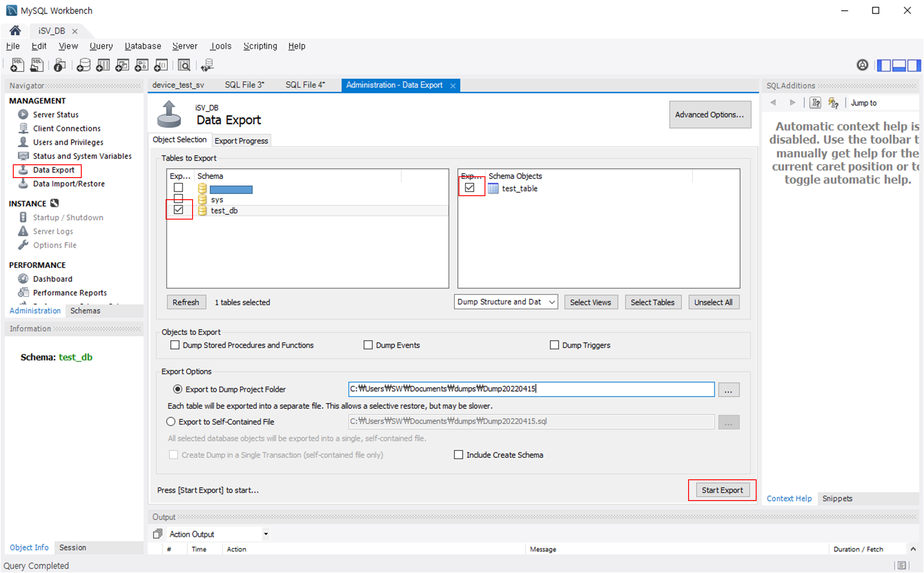
Task: Click the Start Export button
Action: tap(722, 490)
